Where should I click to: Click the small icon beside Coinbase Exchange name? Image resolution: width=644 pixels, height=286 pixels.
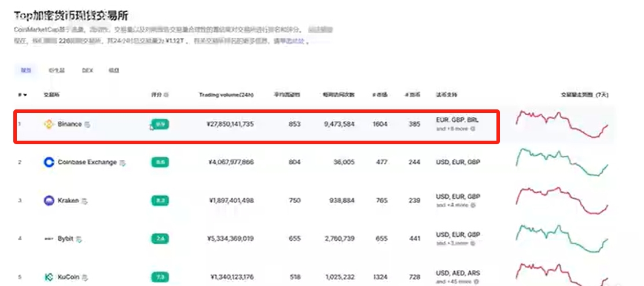pos(123,163)
